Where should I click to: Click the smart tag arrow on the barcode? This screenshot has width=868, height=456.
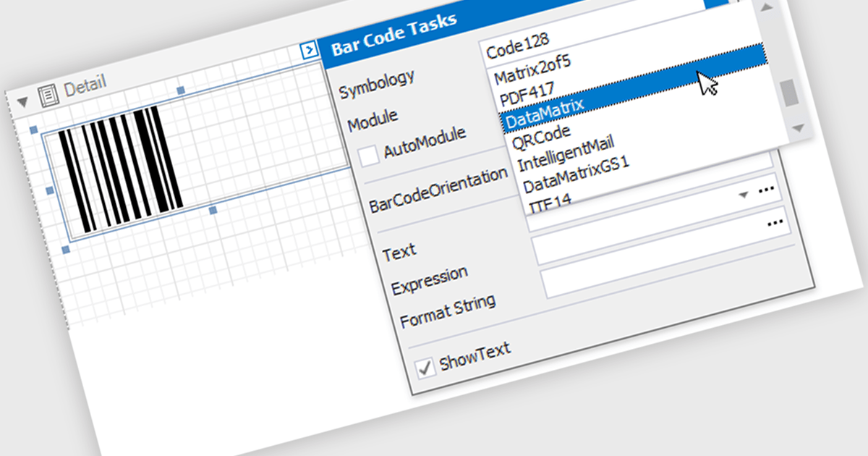(309, 50)
